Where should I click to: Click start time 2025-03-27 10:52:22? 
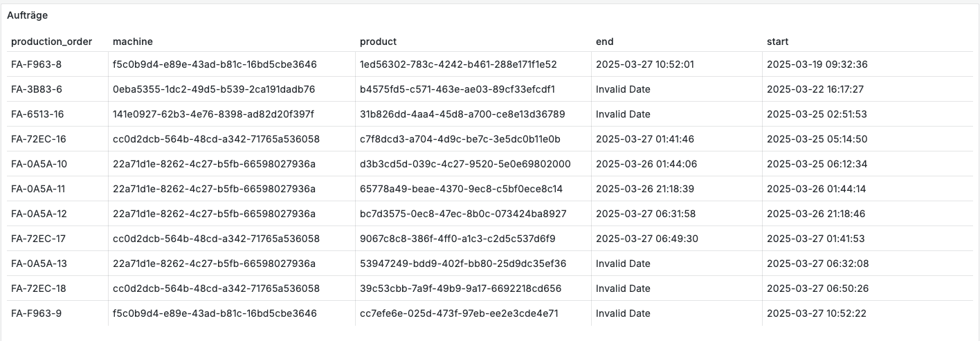click(817, 313)
